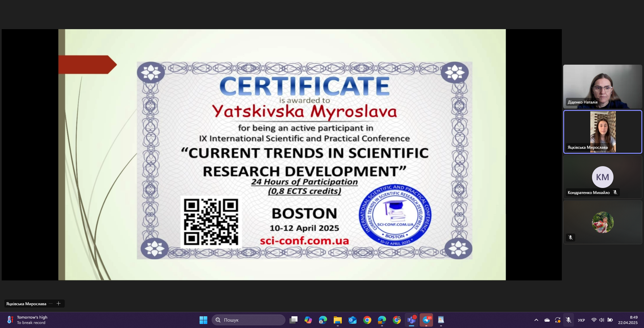Open Microsoft Teams from the taskbar
The height and width of the screenshot is (328, 644).
coord(411,320)
